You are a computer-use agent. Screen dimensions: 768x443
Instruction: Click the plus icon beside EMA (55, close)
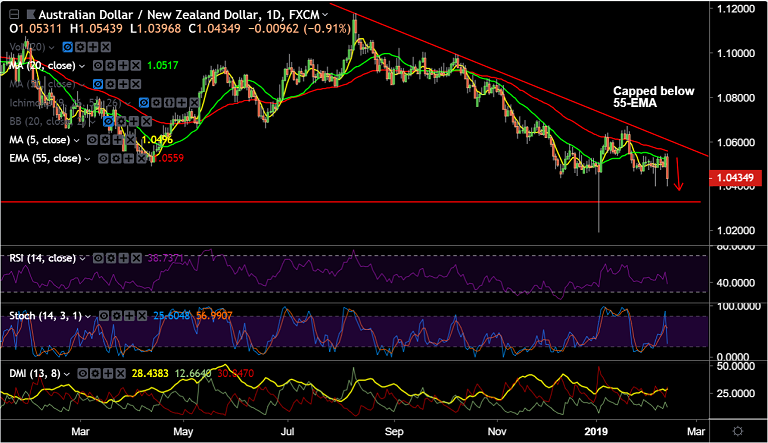click(128, 159)
